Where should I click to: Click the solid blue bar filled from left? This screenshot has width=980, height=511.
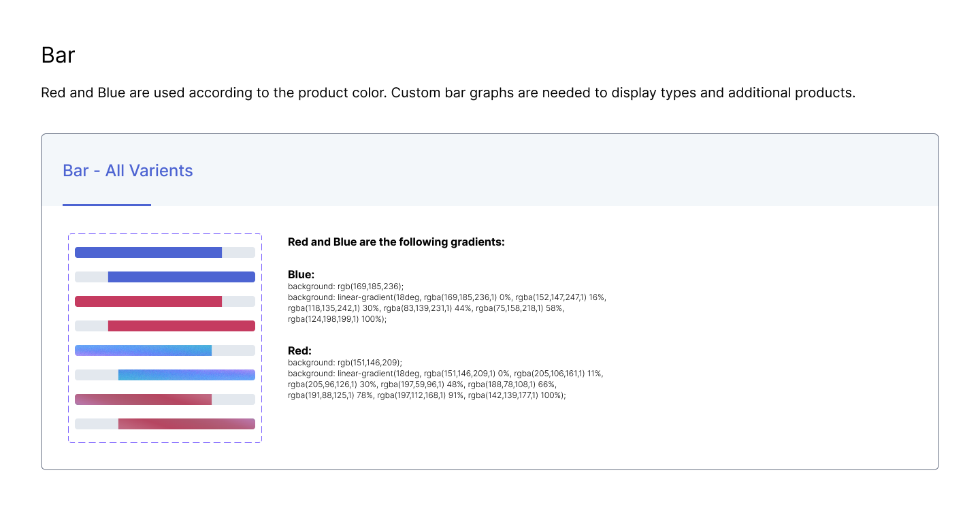(148, 252)
